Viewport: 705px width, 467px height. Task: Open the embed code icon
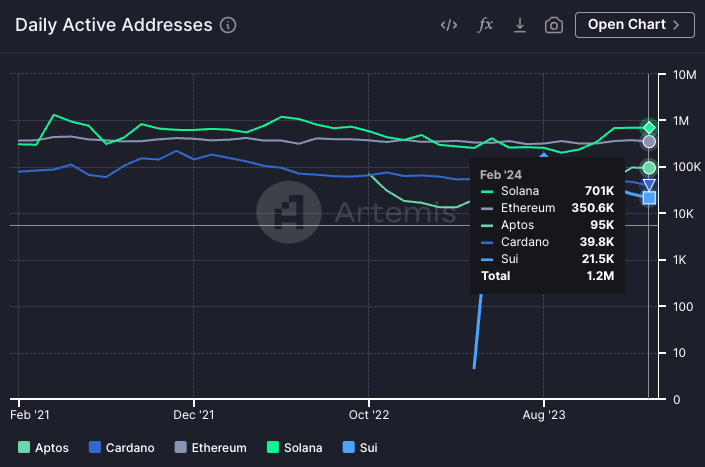(449, 25)
